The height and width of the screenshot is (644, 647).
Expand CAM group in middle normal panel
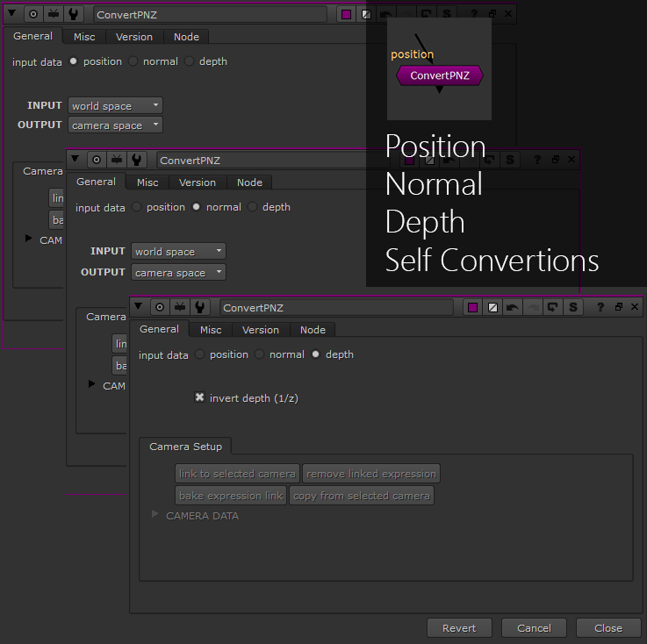click(91, 383)
